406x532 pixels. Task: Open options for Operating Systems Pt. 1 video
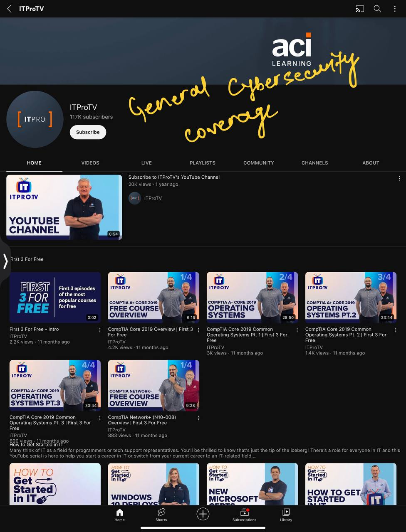[x=297, y=330]
